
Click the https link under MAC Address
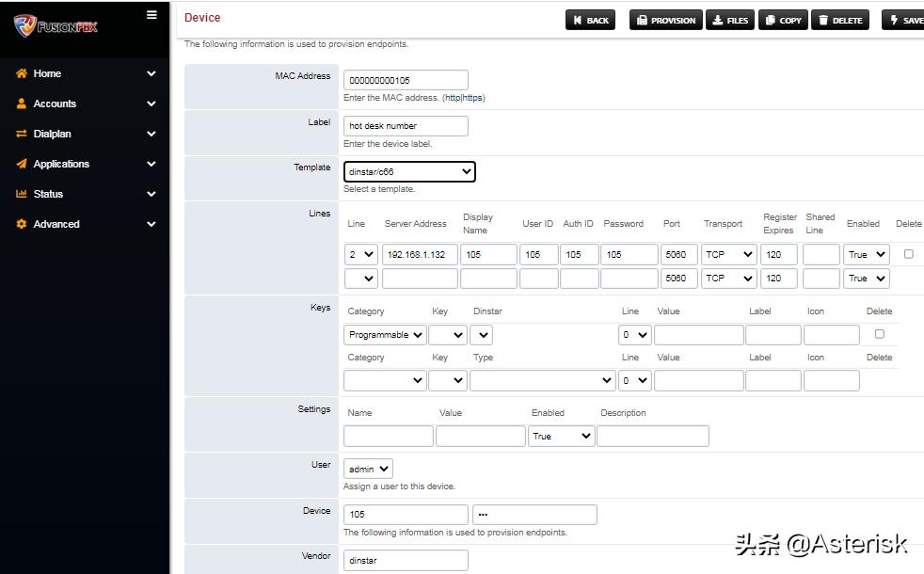pos(472,98)
